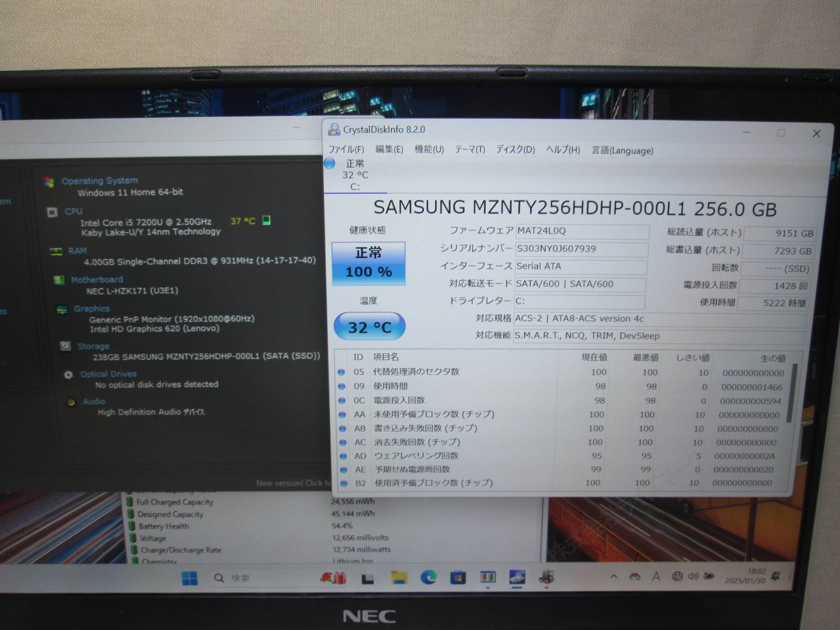The width and height of the screenshot is (840, 630).
Task: Open the Windows Start menu
Action: (190, 579)
